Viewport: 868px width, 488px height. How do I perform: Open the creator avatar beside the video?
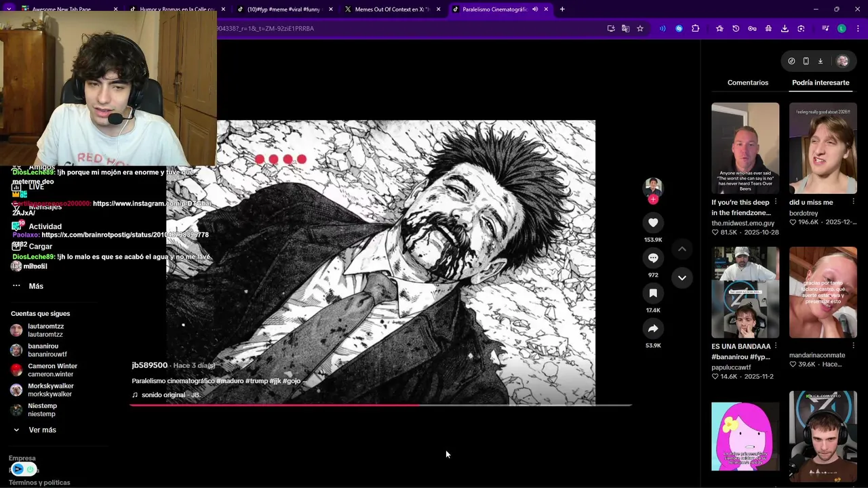click(x=653, y=186)
